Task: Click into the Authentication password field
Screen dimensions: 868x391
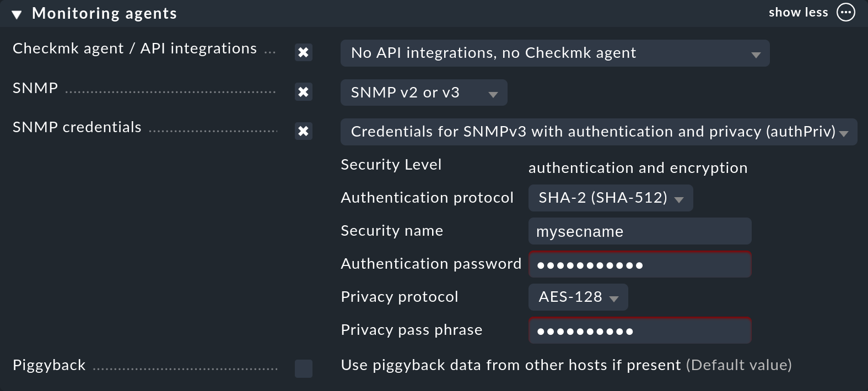Action: (640, 265)
